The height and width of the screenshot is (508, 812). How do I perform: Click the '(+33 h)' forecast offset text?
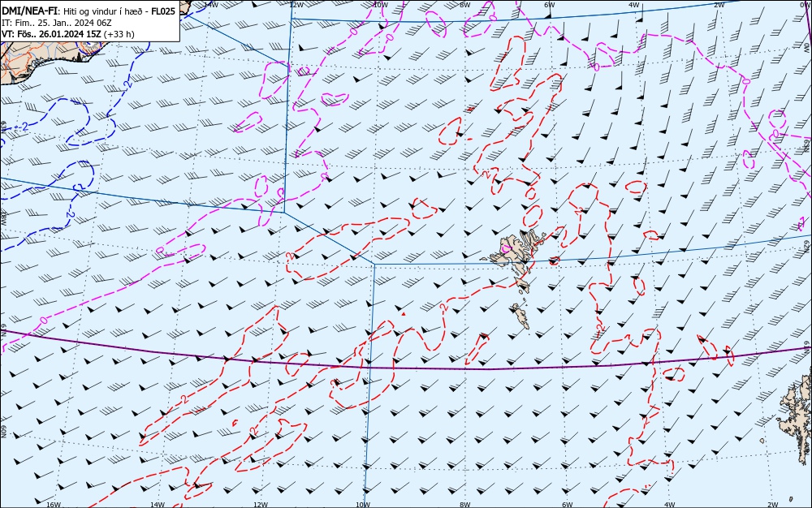click(119, 34)
